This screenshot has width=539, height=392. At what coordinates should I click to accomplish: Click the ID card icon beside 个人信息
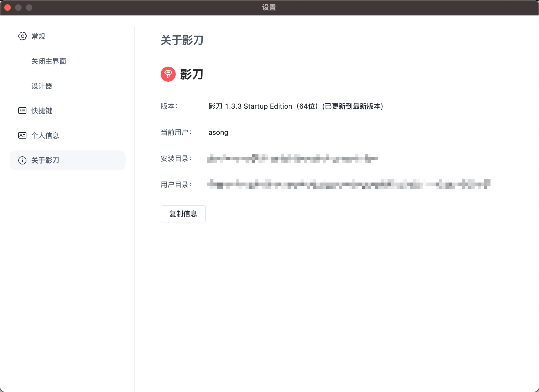click(22, 135)
